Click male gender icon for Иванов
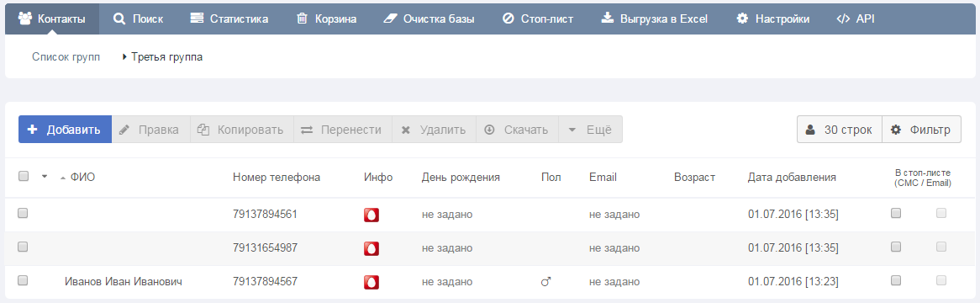 click(545, 282)
